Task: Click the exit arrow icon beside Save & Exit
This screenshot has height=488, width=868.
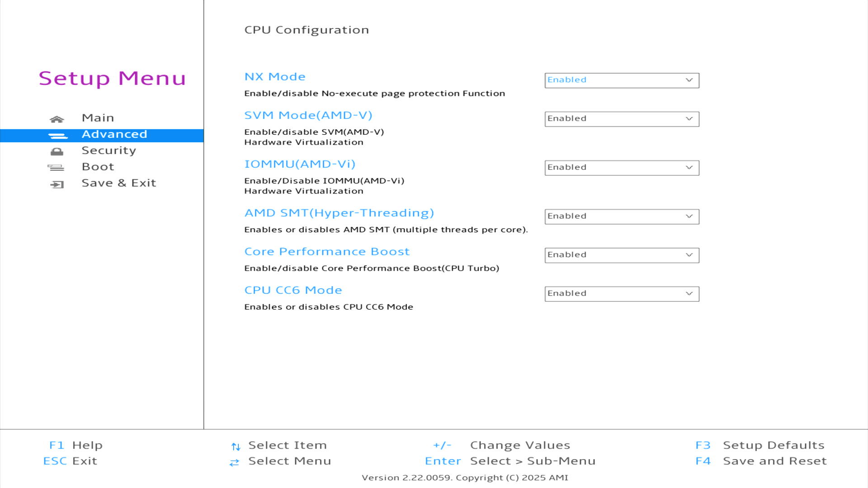Action: point(57,184)
